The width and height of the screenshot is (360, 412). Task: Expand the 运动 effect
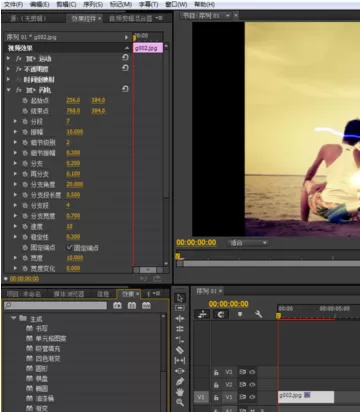point(8,59)
